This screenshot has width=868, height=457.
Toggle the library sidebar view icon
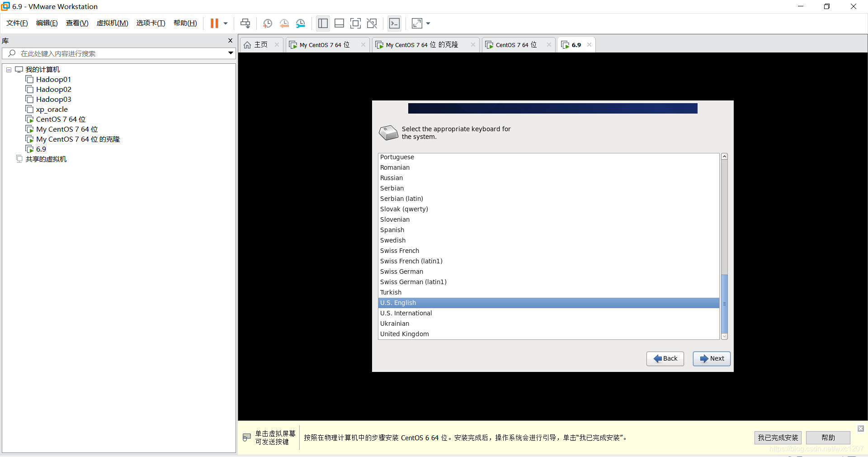tap(323, 24)
